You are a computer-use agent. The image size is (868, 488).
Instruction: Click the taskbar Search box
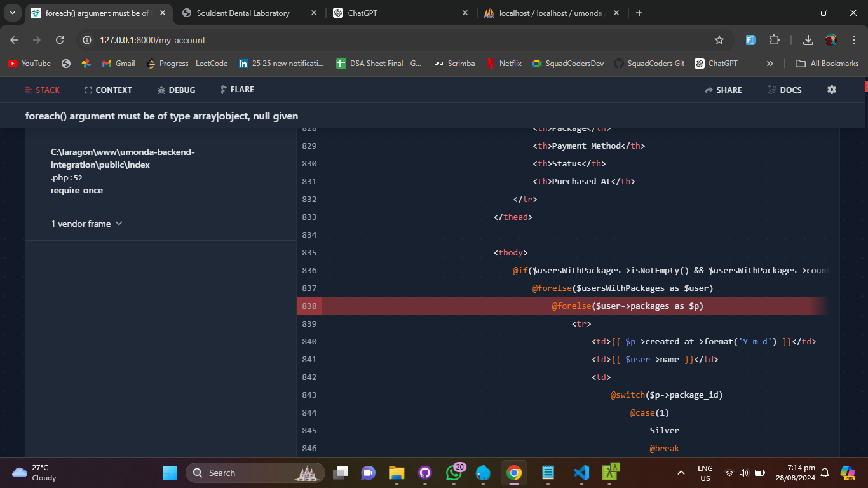pos(255,473)
